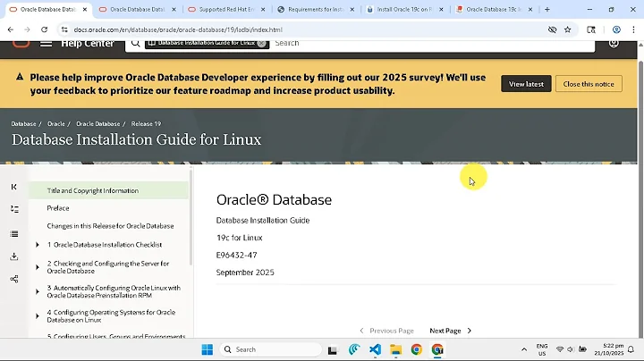Open the Oracle account profile icon
This screenshot has width=644, height=361.
coord(614,43)
